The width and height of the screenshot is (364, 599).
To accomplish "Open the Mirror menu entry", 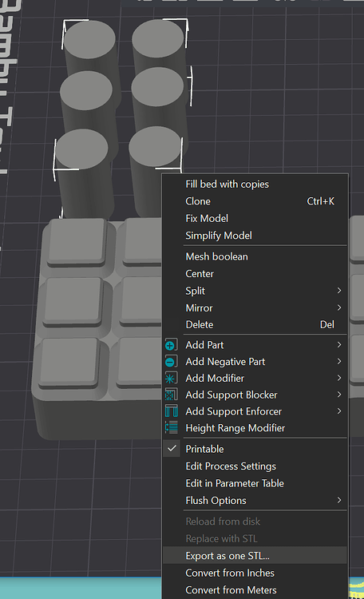I will click(255, 308).
